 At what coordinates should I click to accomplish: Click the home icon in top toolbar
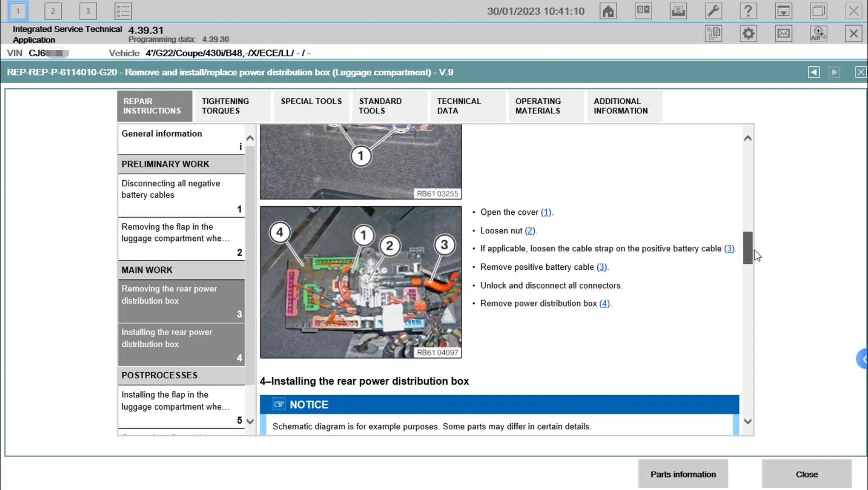608,11
